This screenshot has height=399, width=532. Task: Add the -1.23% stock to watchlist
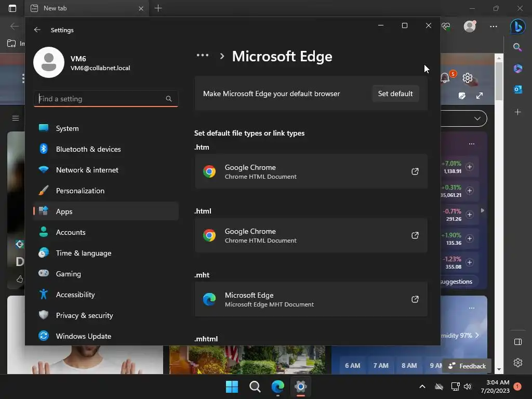pyautogui.click(x=470, y=262)
